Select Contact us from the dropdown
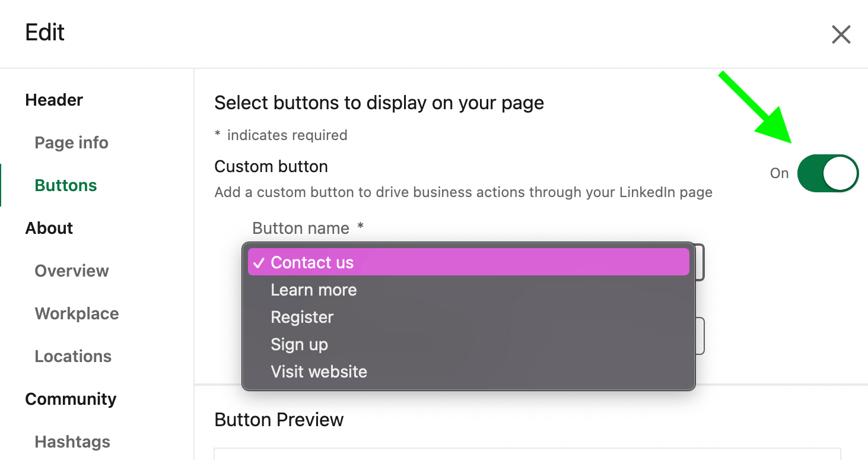 click(x=311, y=262)
